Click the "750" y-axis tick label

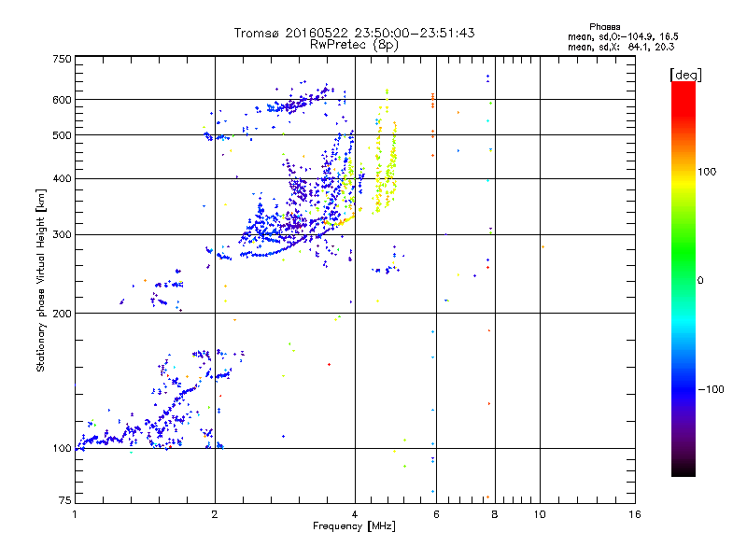(62, 59)
